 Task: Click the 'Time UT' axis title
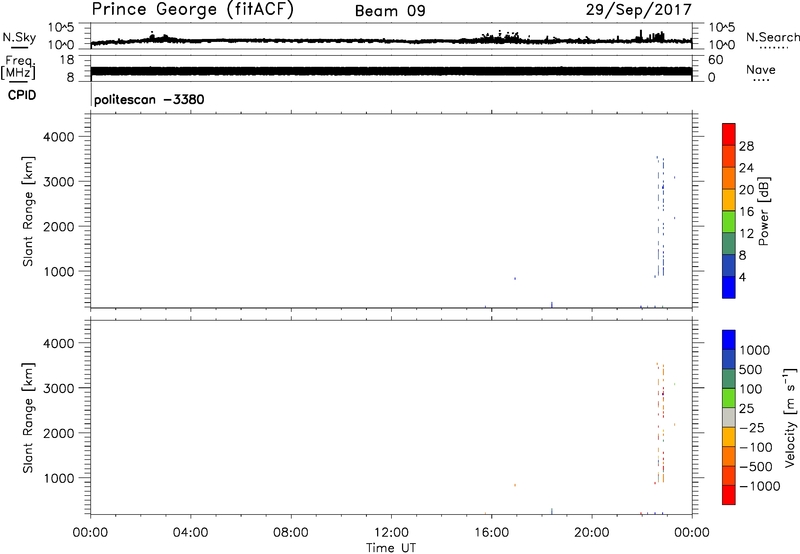(x=391, y=548)
